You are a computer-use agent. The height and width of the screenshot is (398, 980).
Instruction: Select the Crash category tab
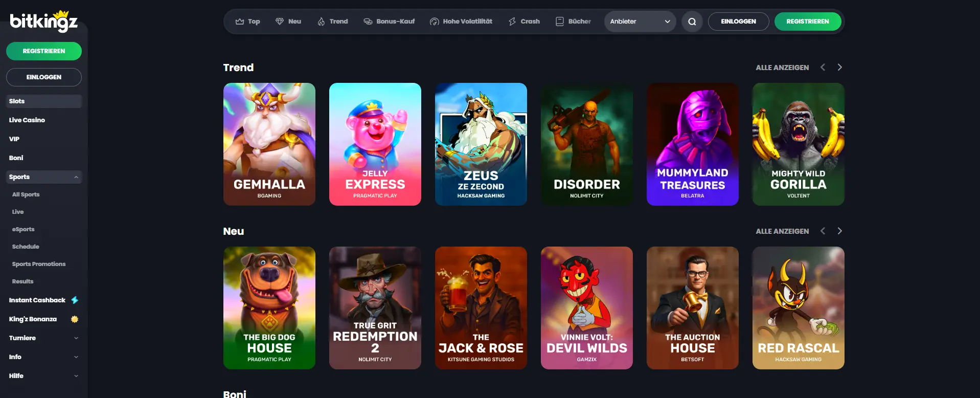(x=524, y=21)
